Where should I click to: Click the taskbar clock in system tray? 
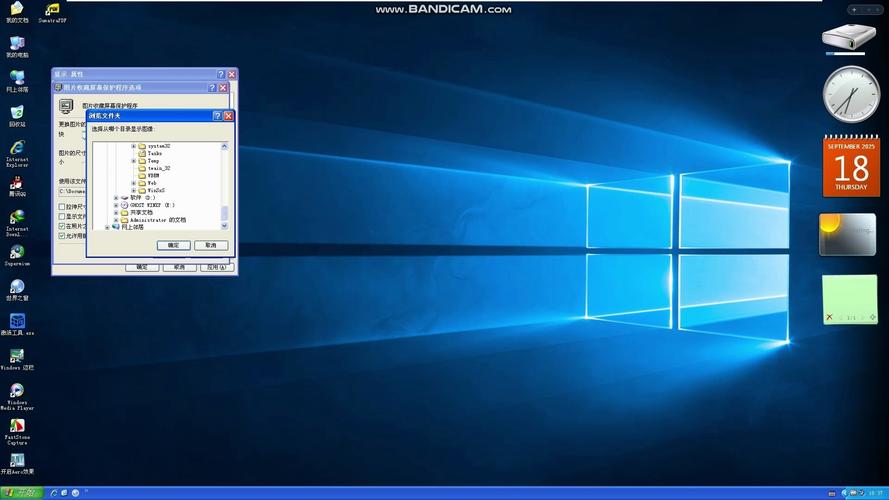(875, 493)
